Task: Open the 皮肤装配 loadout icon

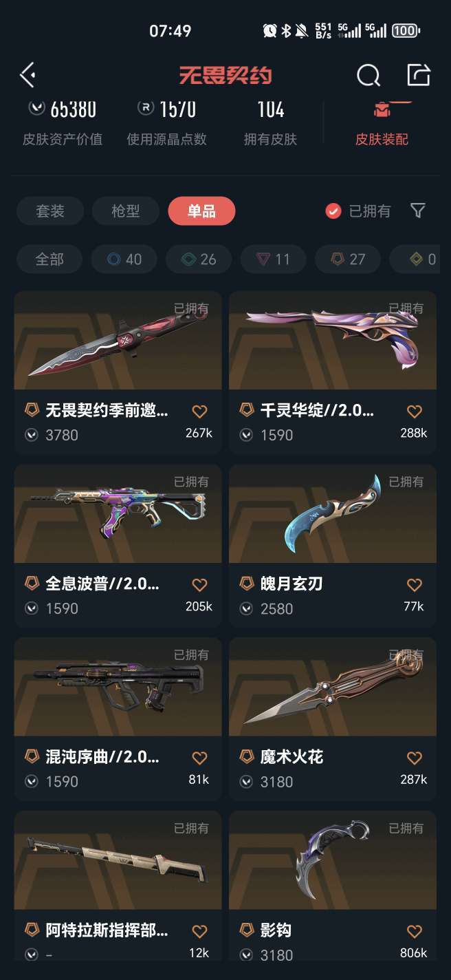Action: (x=382, y=109)
